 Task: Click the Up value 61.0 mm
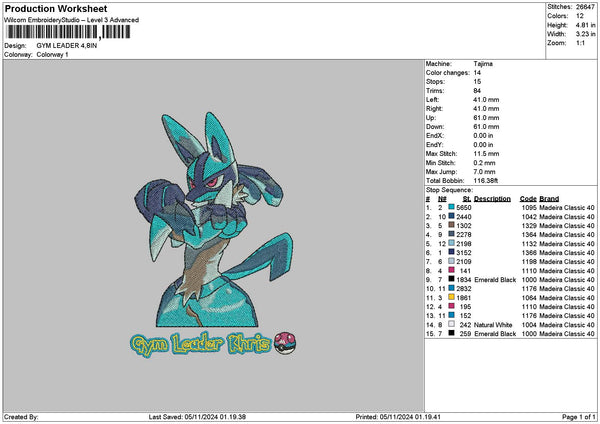click(x=486, y=117)
